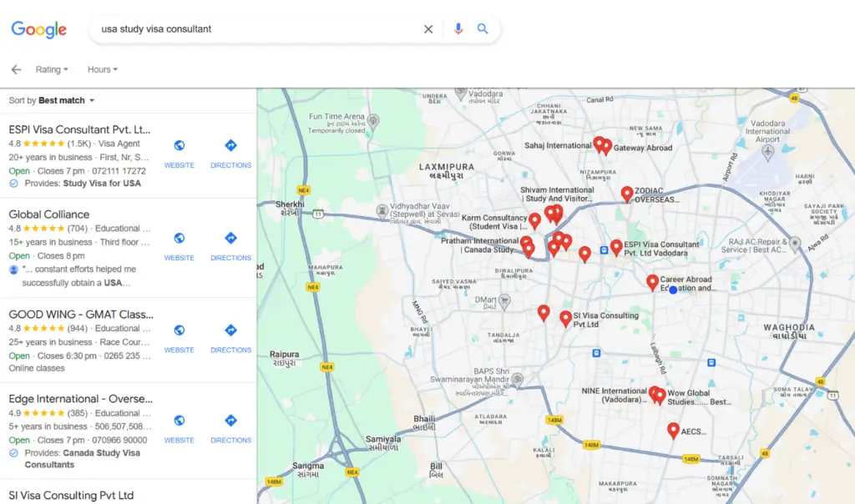Select the Sahaj International map pin
Viewport: 855px width, 504px height.
pos(598,142)
